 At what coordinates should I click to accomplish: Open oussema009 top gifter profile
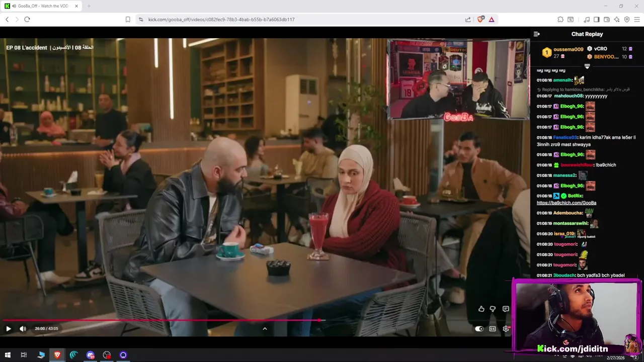568,49
